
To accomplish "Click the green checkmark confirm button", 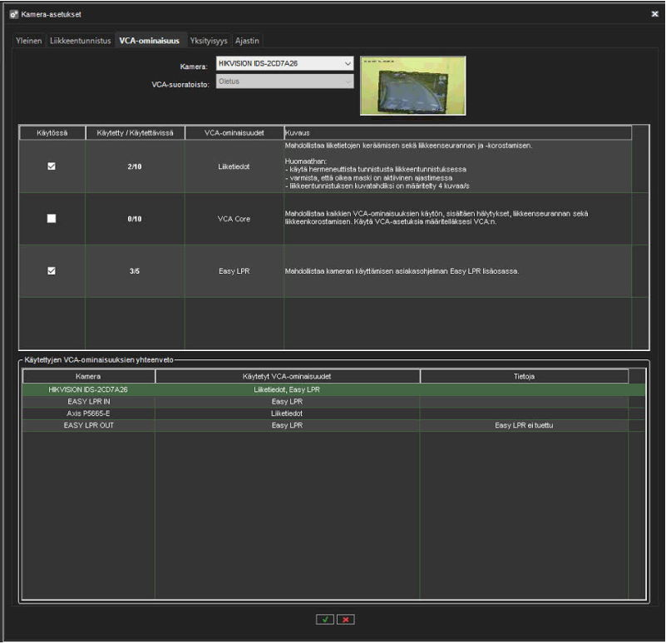I will tap(324, 620).
